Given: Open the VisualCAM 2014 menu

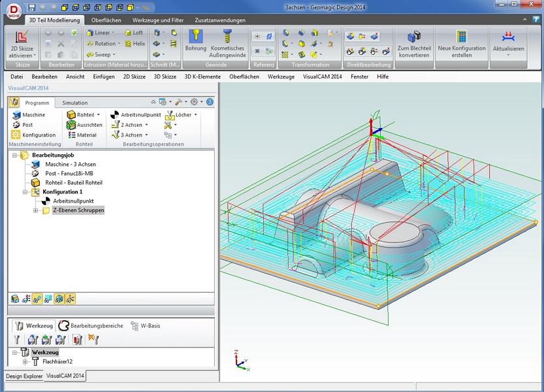Looking at the screenshot, I should pos(323,76).
